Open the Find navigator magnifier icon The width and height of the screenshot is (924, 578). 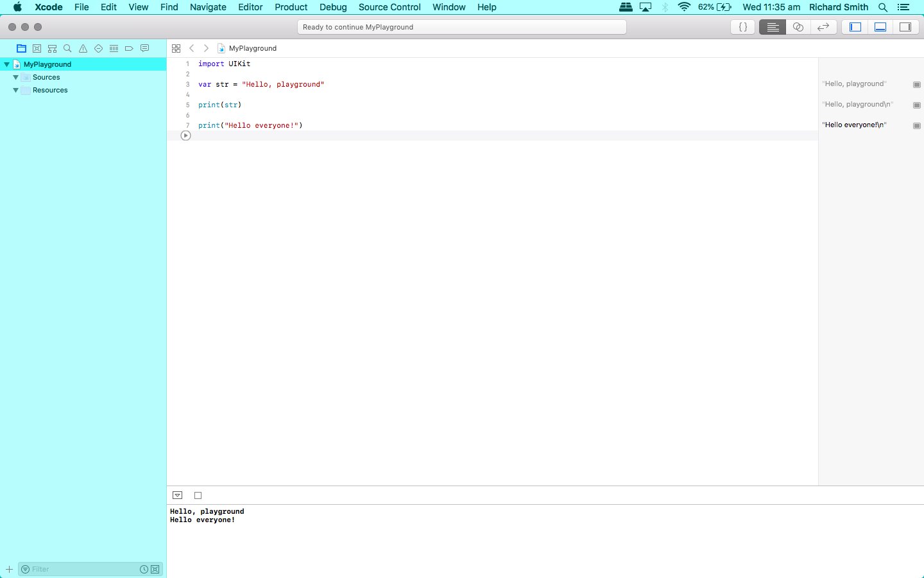(x=67, y=48)
